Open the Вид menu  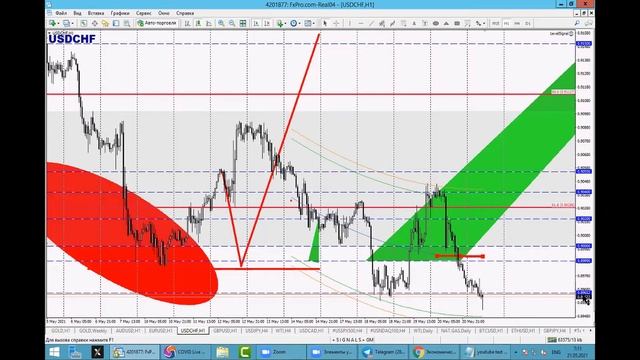[77, 13]
